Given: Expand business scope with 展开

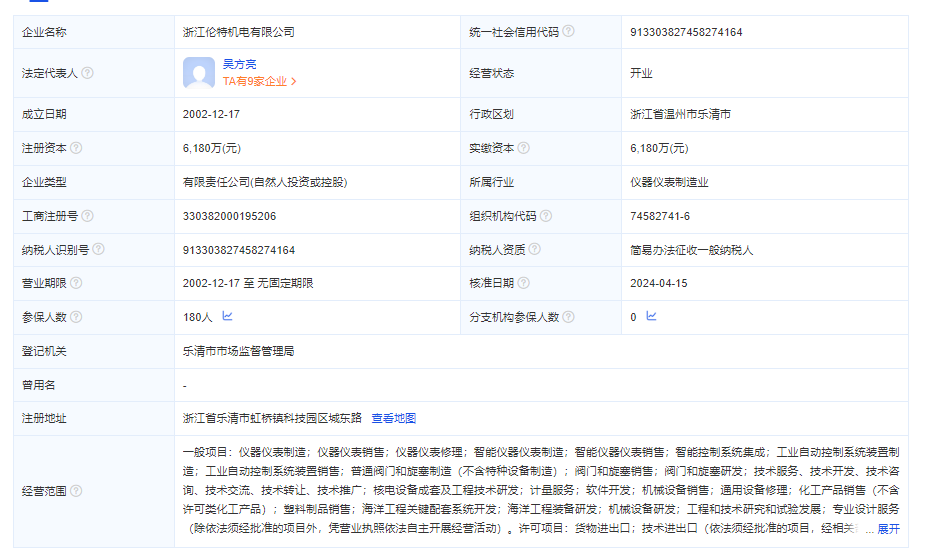Looking at the screenshot, I should pos(888,529).
